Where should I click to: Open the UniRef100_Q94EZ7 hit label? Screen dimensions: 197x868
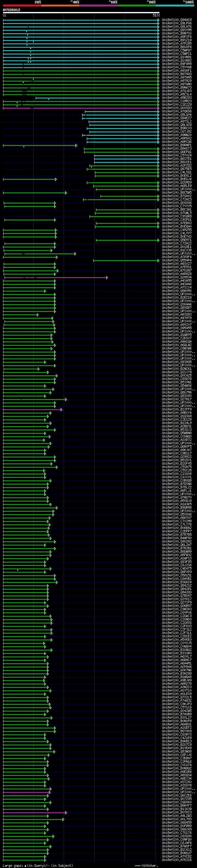177,118
